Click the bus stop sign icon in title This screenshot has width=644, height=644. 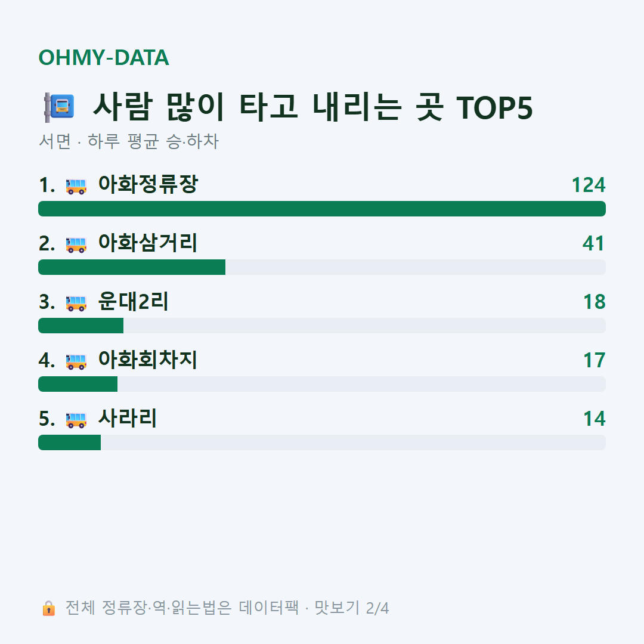(x=59, y=107)
